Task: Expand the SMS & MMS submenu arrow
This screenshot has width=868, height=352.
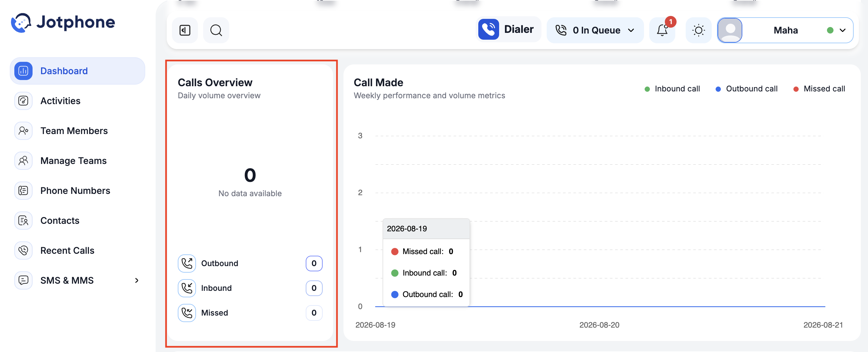Action: click(136, 280)
